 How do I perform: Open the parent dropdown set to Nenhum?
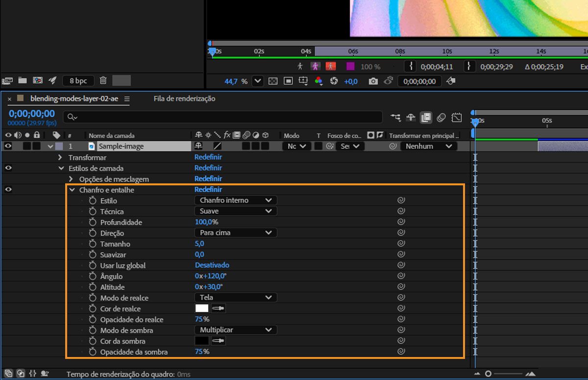pos(428,146)
